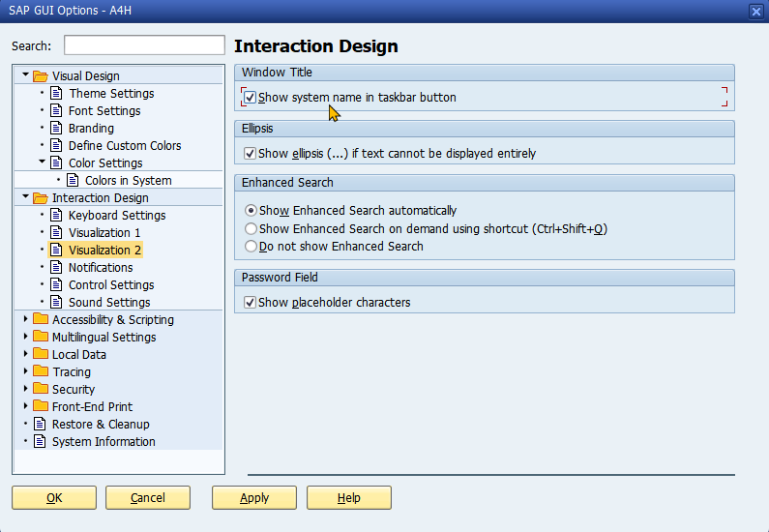
Task: Collapse the Visual Design tree node
Action: 25,74
